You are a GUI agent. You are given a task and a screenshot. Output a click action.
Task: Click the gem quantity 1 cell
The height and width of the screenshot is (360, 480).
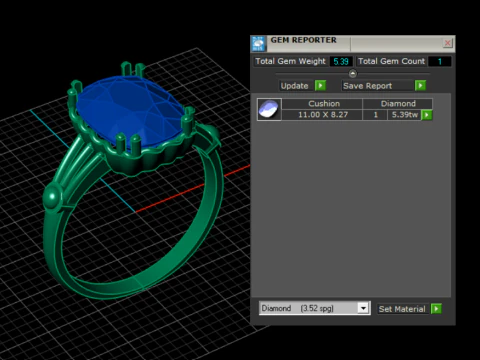(x=375, y=115)
